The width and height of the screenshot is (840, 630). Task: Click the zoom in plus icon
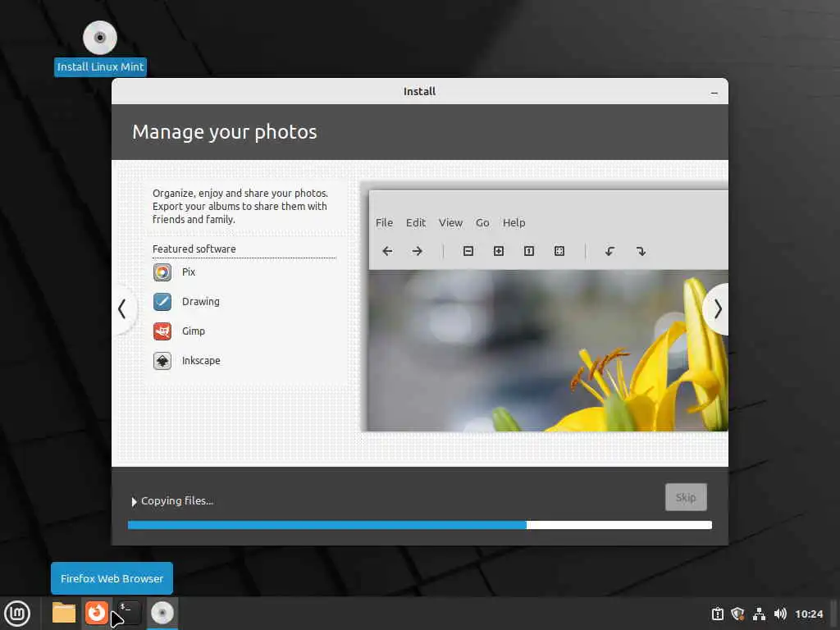point(499,251)
